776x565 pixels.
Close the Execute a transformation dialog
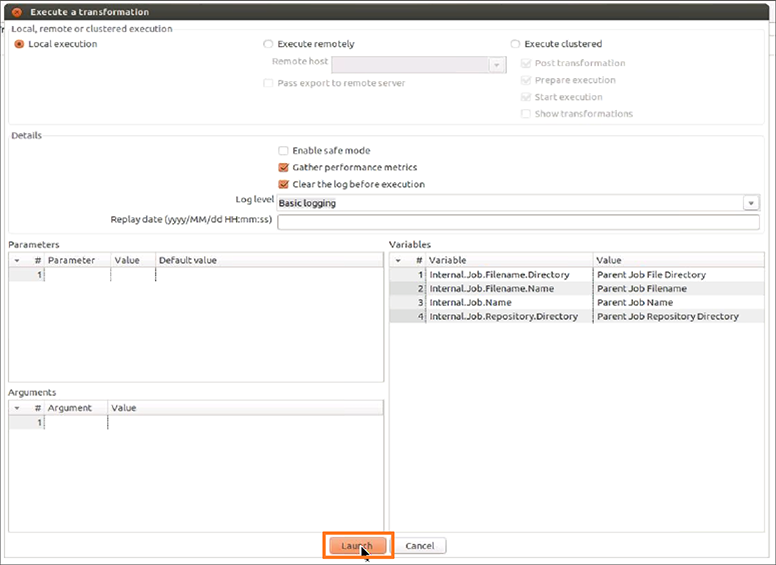(x=17, y=12)
